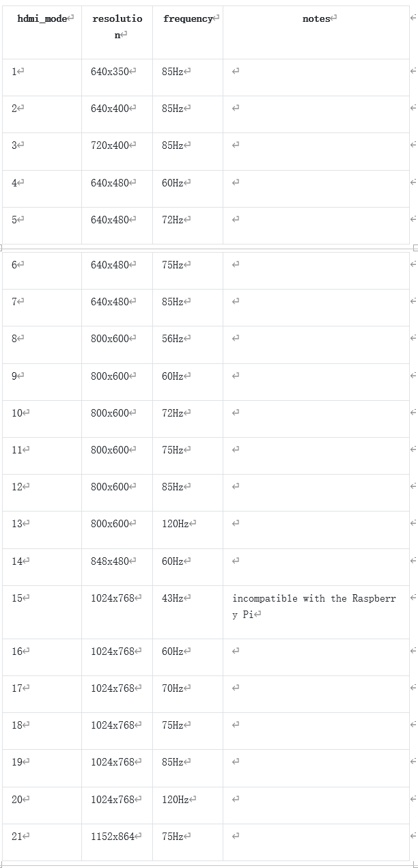Click the hdmi_mode column header
418x868 pixels.
click(42, 32)
